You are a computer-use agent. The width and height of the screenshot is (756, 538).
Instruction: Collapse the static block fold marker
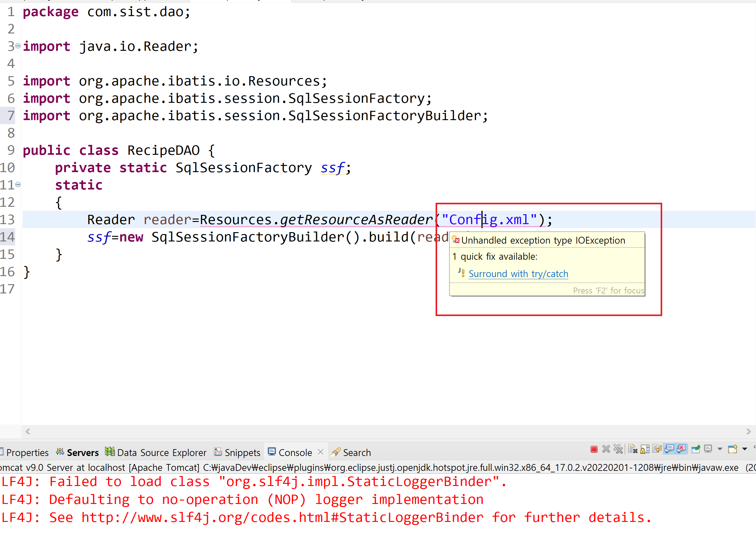coord(18,184)
